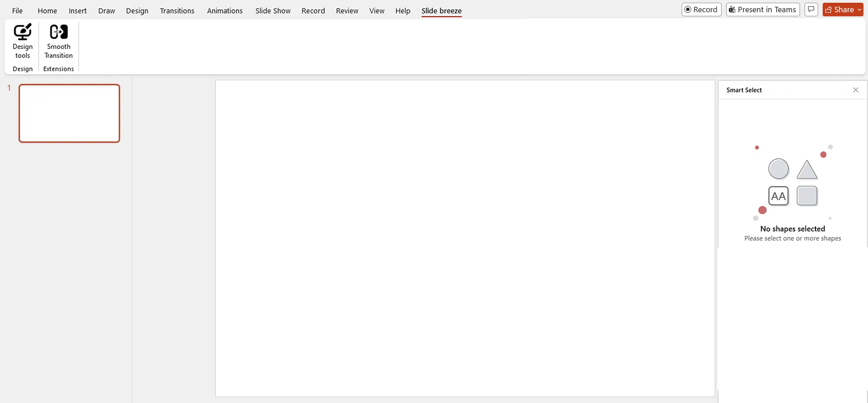Switch to the Insert tab
The width and height of the screenshot is (868, 403).
click(78, 11)
